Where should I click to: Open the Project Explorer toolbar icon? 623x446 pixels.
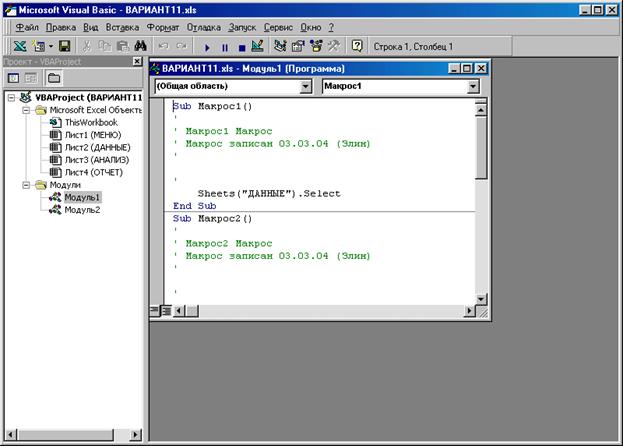[280, 47]
